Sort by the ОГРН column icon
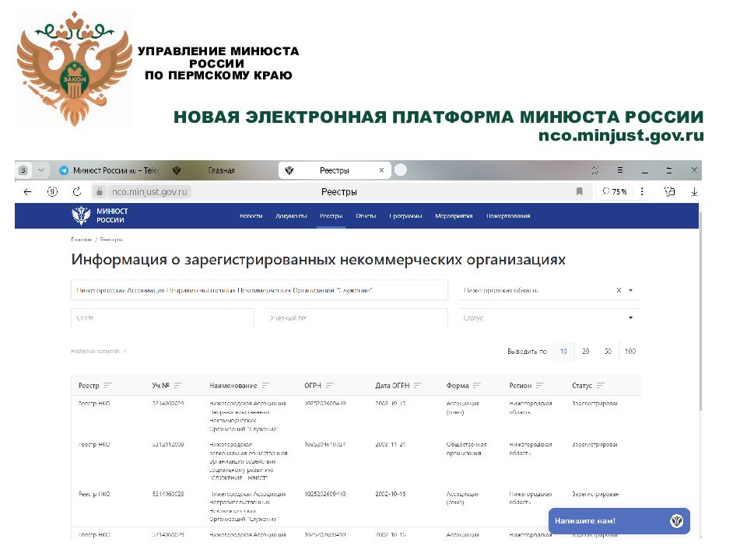Viewport: 747px width, 560px height. [x=330, y=385]
